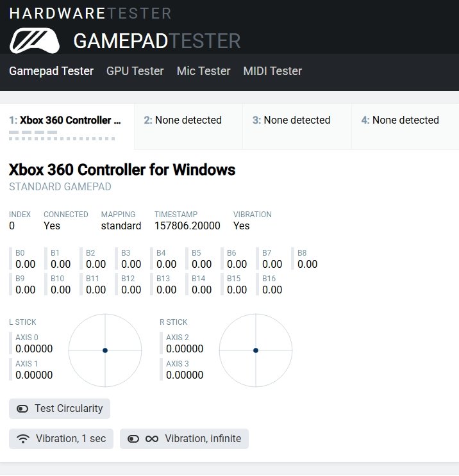Trigger the 1 second vibration button
The image size is (459, 476).
point(62,439)
